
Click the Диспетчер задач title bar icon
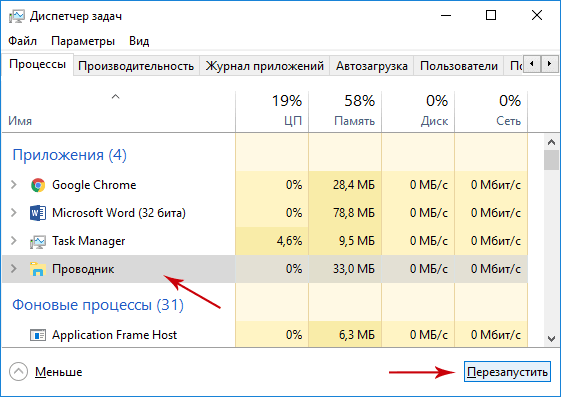tap(17, 16)
